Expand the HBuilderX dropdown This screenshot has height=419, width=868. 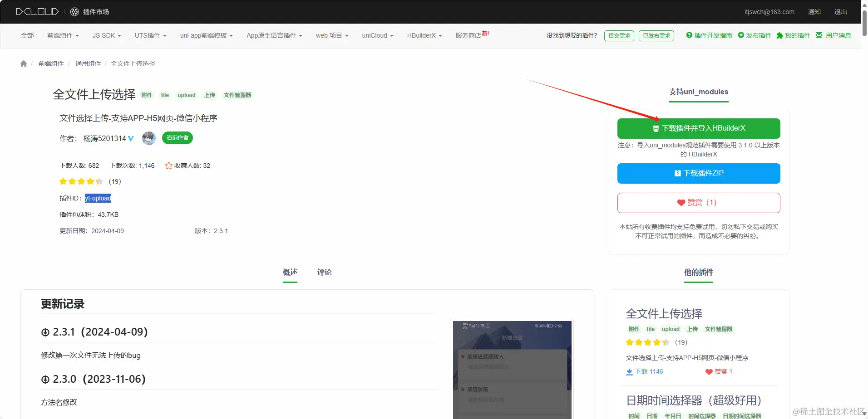[x=424, y=35]
